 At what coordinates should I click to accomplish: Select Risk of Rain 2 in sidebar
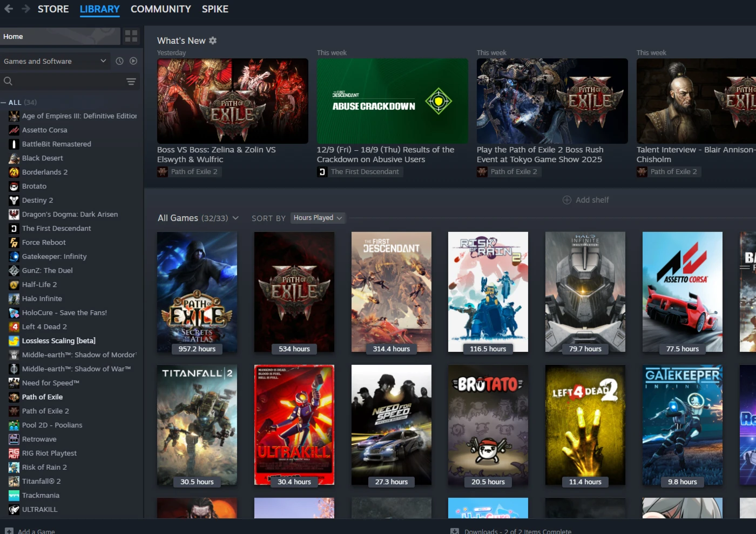[44, 467]
